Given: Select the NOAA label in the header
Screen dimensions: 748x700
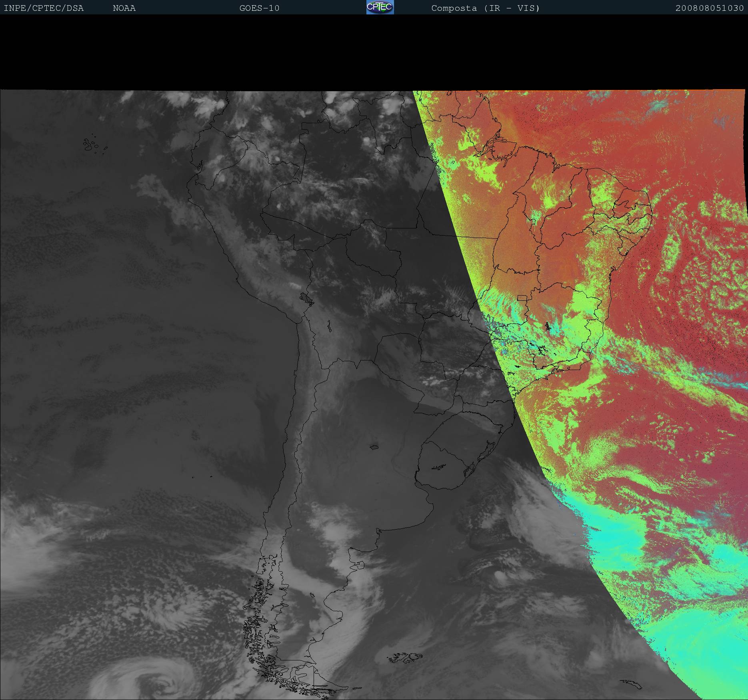Looking at the screenshot, I should click(x=124, y=8).
